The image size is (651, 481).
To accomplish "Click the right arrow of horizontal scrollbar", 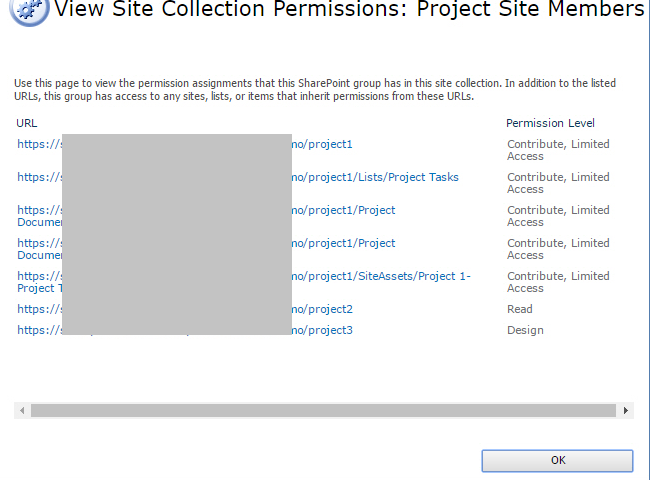I will (x=626, y=410).
